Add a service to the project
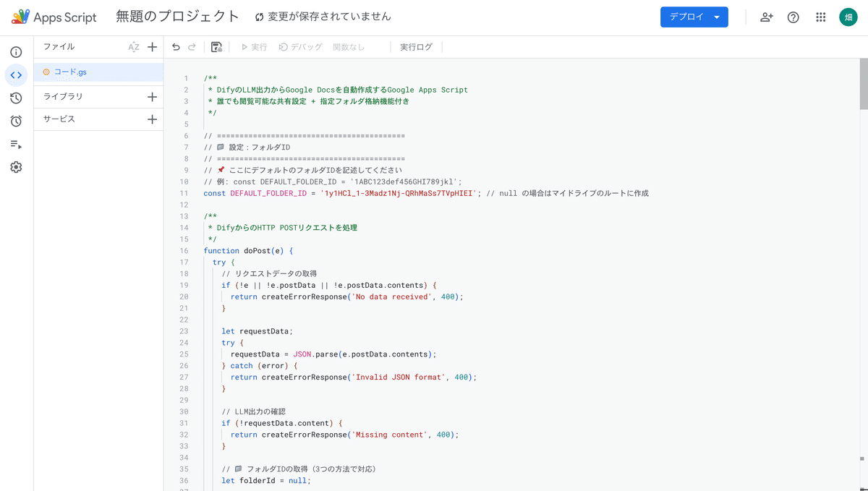 [x=152, y=119]
